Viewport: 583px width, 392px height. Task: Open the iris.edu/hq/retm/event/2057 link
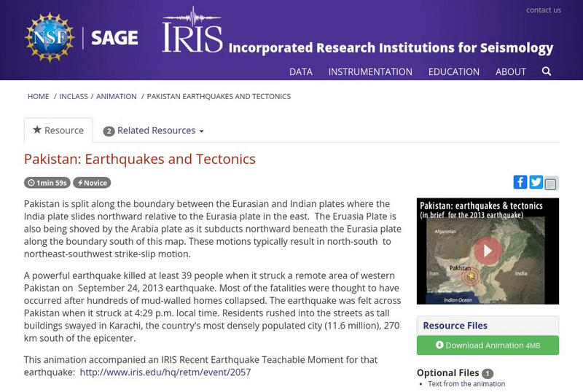click(x=165, y=372)
